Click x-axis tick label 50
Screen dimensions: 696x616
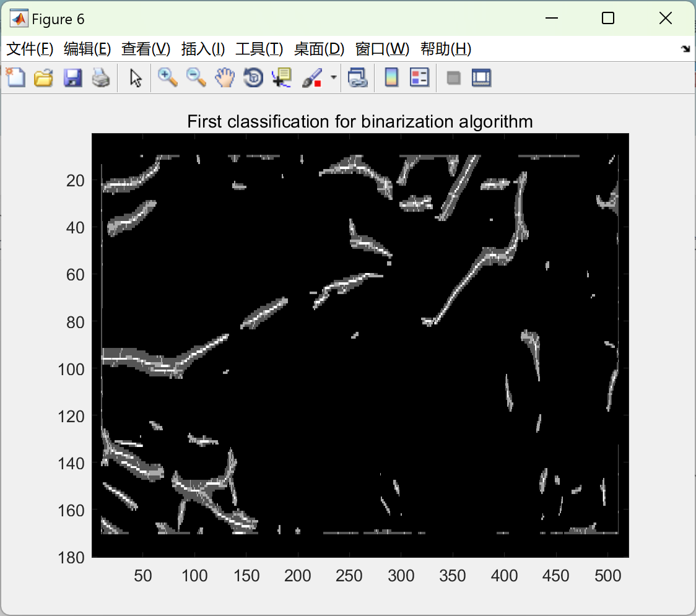pos(143,576)
